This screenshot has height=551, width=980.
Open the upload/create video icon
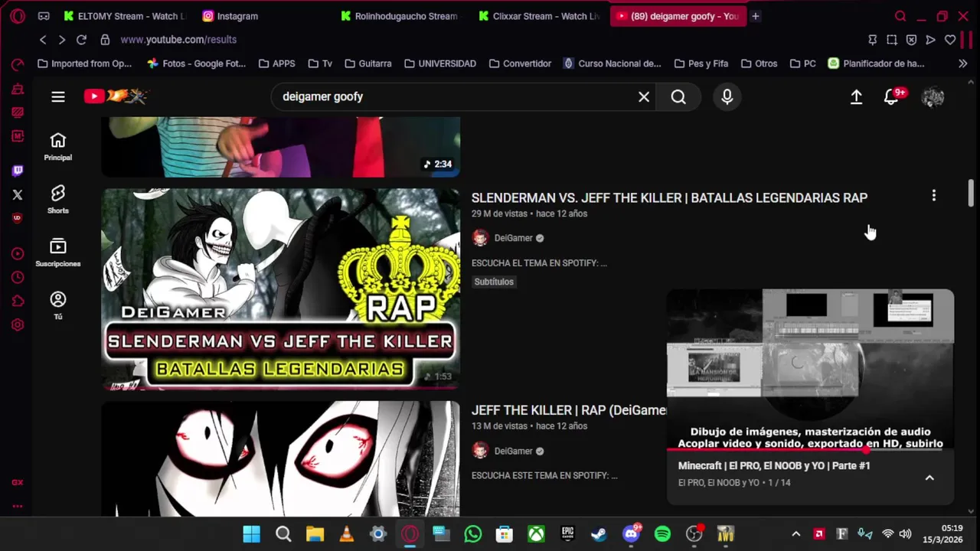click(x=856, y=96)
